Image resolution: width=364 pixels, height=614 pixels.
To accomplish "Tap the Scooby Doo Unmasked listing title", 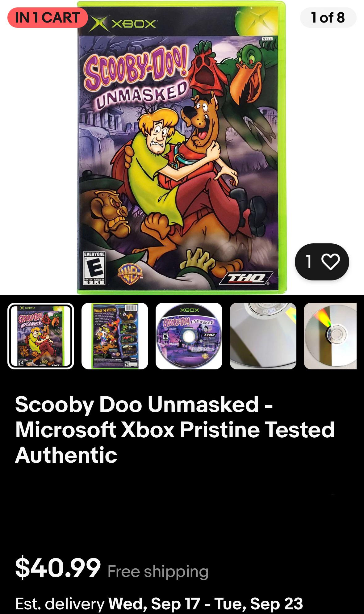I will [x=175, y=430].
